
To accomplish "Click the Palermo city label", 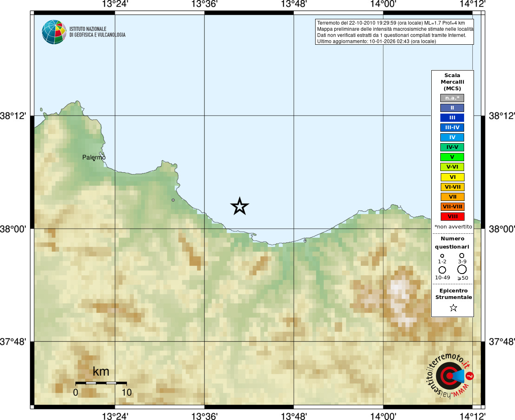I will [x=94, y=157].
